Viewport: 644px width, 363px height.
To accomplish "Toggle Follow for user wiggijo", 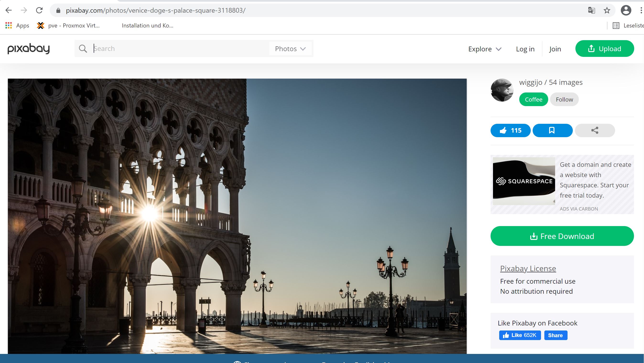I will (564, 99).
